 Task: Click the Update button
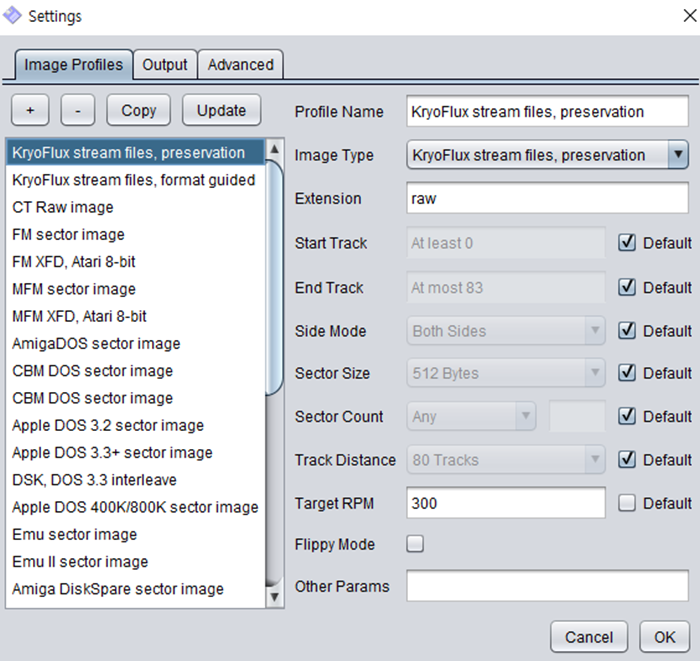(221, 110)
